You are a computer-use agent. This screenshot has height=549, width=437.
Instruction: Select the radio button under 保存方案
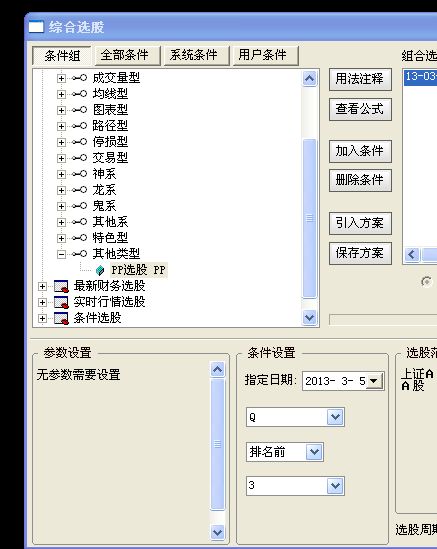point(426,282)
